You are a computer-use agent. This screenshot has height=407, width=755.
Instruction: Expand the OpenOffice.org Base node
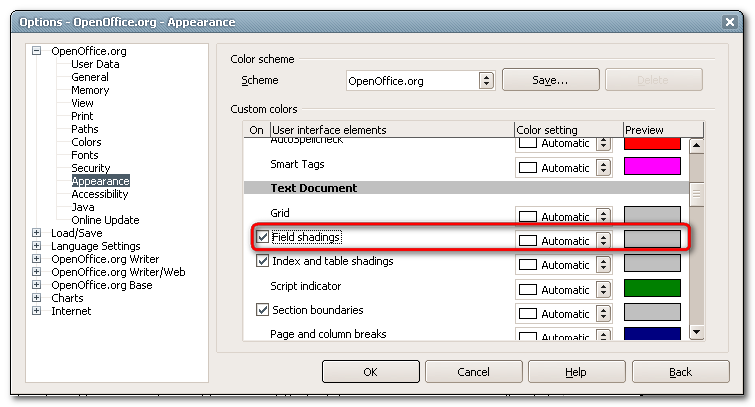pyautogui.click(x=37, y=285)
